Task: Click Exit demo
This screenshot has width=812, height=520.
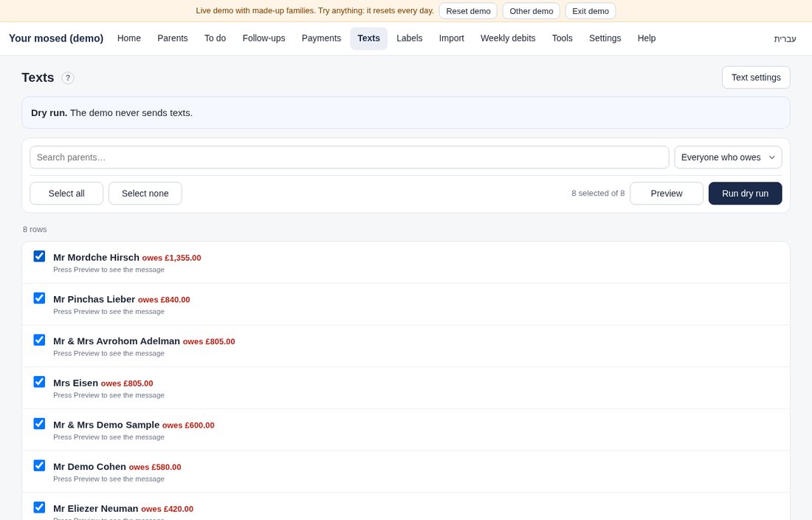Action: pyautogui.click(x=591, y=11)
